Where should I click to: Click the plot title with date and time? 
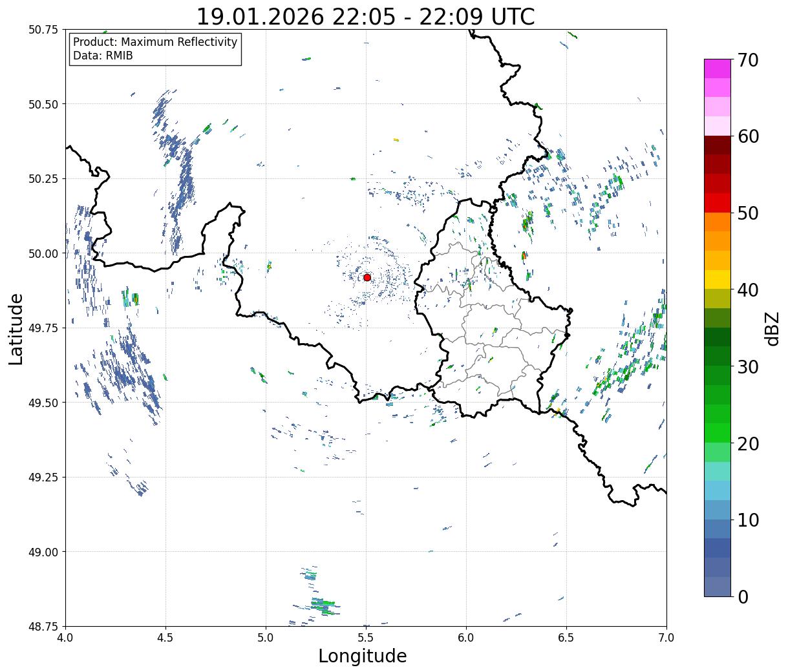[365, 16]
